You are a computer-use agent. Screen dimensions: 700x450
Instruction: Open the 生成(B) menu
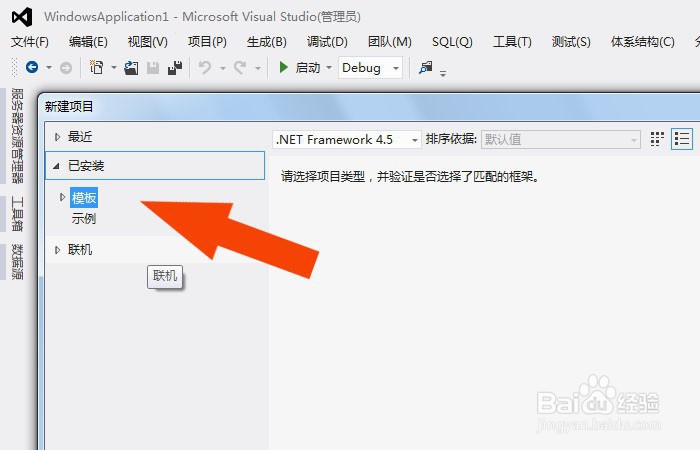pos(267,42)
